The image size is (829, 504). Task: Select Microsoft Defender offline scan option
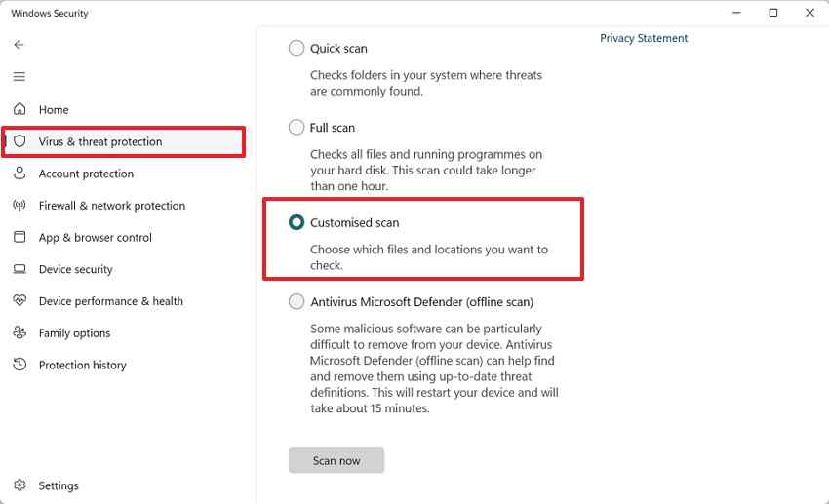[296, 301]
